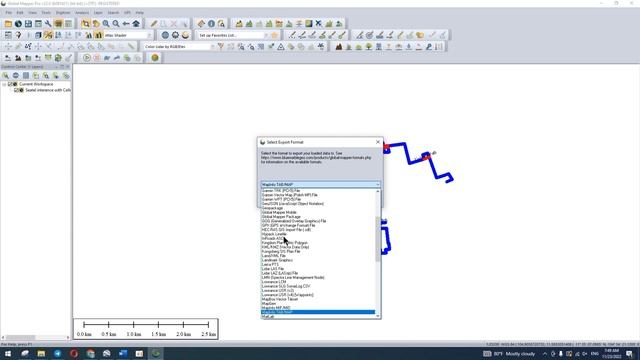Open the Tools menu
This screenshot has height=360, width=640.
(46, 13)
